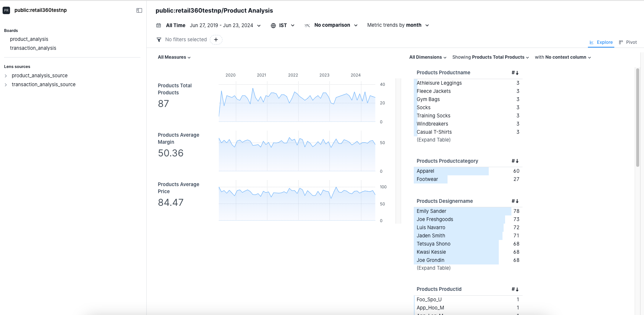The width and height of the screenshot is (644, 315).
Task: Click the Products Productcategory column header
Action: pyautogui.click(x=447, y=161)
